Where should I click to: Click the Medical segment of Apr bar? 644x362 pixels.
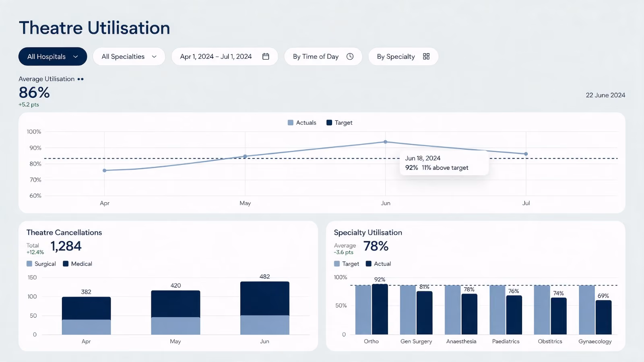click(86, 309)
